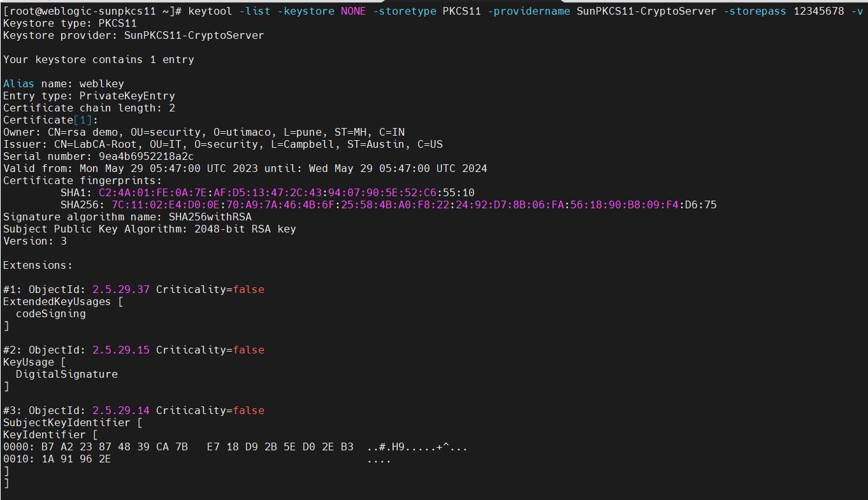The image size is (868, 500).
Task: Click the 'Certificate fingerprints:' line
Action: pyautogui.click(x=83, y=180)
